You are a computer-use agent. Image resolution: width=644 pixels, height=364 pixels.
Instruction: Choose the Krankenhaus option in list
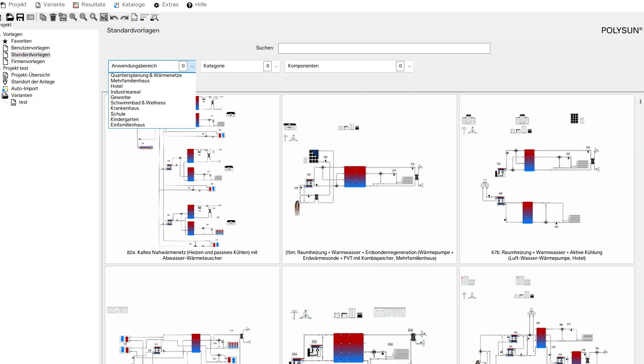(125, 108)
